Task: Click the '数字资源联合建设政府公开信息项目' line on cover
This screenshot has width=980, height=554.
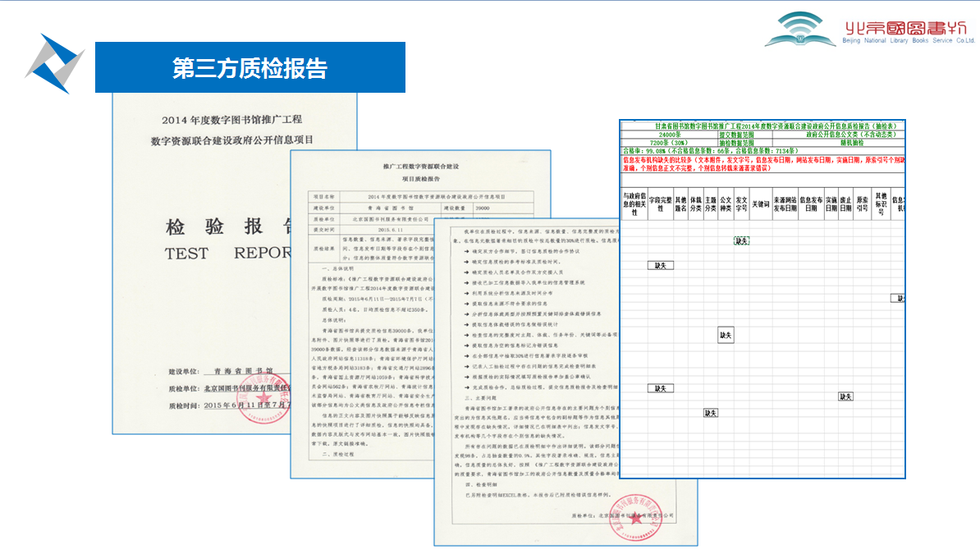Action: click(x=232, y=140)
